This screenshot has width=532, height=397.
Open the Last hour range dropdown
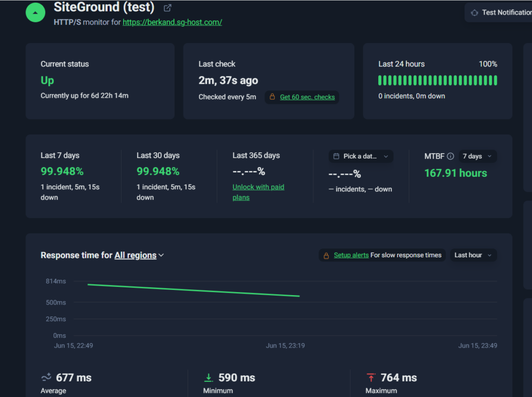tap(473, 255)
